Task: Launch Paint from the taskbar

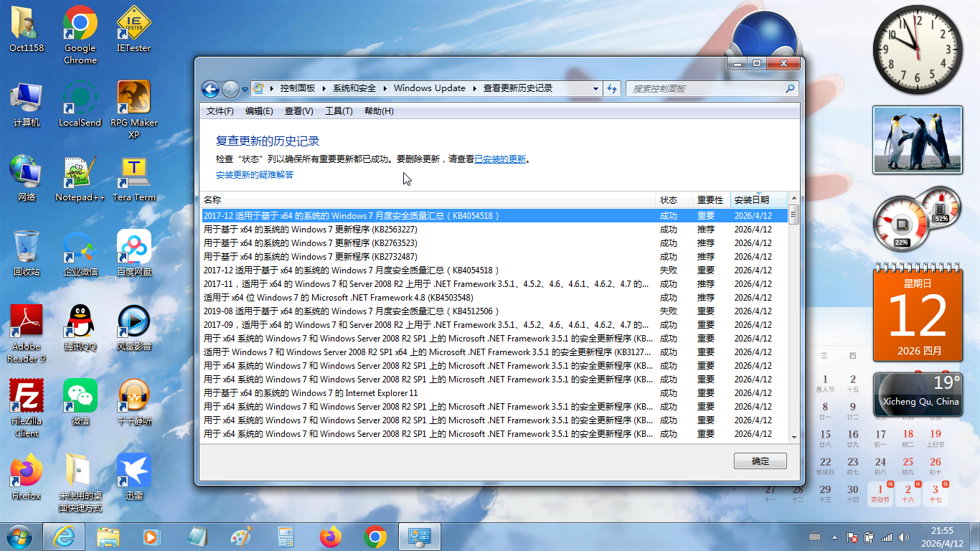Action: point(241,536)
